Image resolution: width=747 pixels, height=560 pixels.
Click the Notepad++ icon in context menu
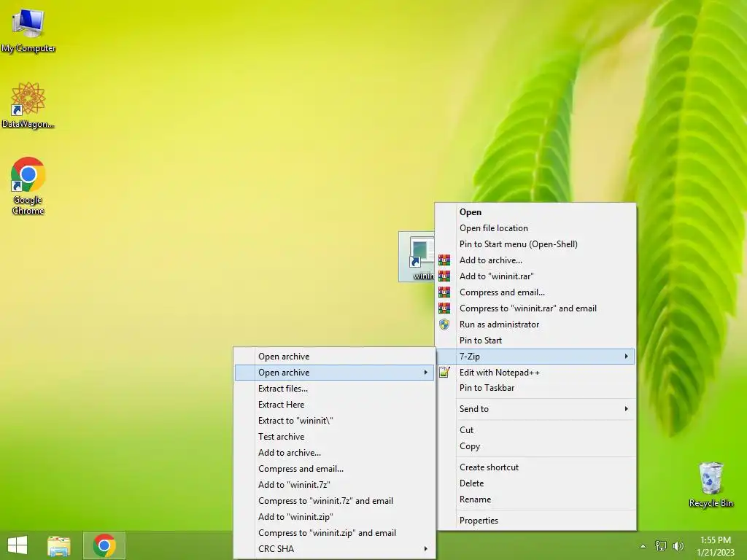(444, 373)
